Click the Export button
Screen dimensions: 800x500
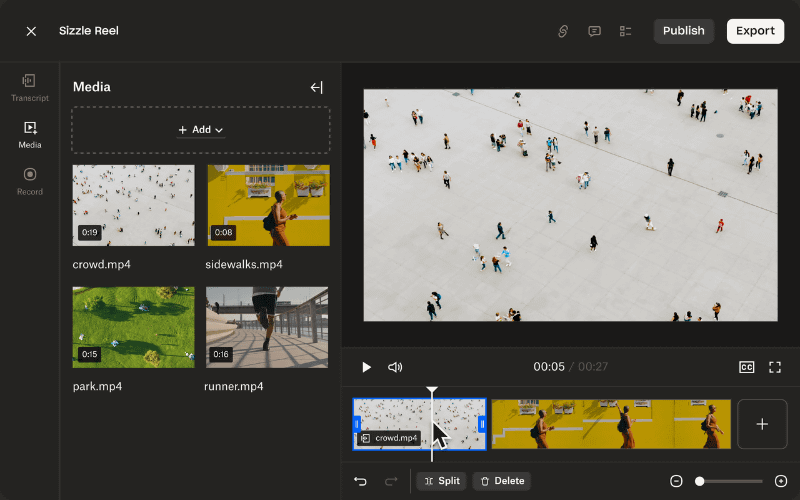[x=755, y=31]
